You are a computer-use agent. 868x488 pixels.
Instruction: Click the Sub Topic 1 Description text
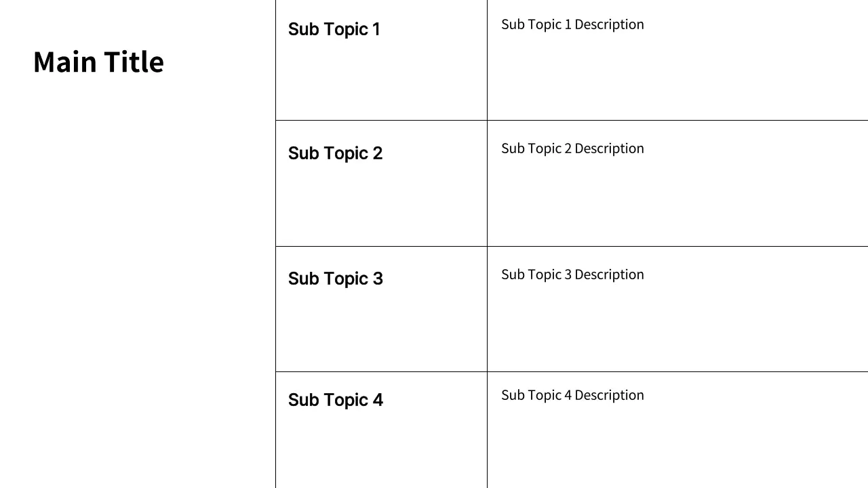click(x=572, y=24)
